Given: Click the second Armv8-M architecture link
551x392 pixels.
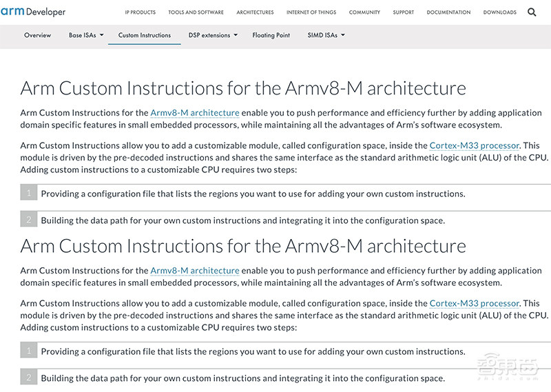Looking at the screenshot, I should coord(195,271).
